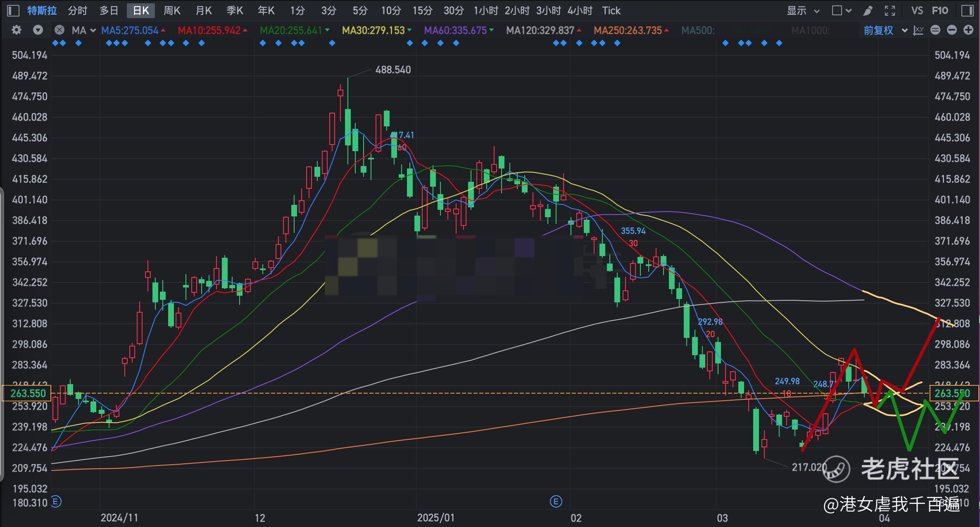The width and height of the screenshot is (980, 527).
Task: Open the F10 company info
Action: (940, 10)
